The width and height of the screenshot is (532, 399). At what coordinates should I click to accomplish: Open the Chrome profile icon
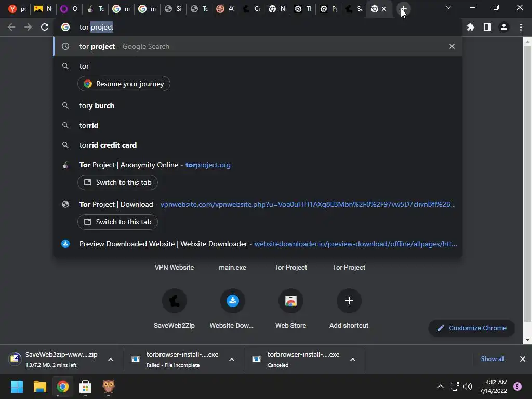pyautogui.click(x=504, y=27)
